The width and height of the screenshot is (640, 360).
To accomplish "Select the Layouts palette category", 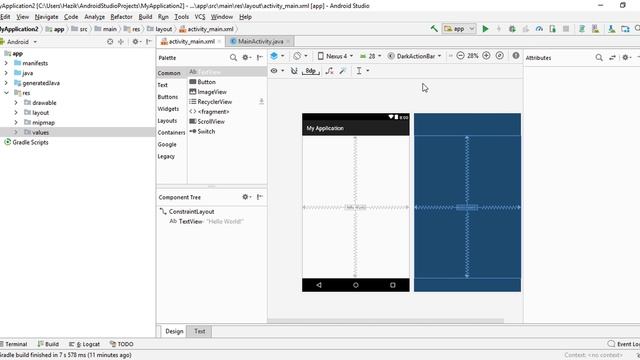I will coord(167,121).
